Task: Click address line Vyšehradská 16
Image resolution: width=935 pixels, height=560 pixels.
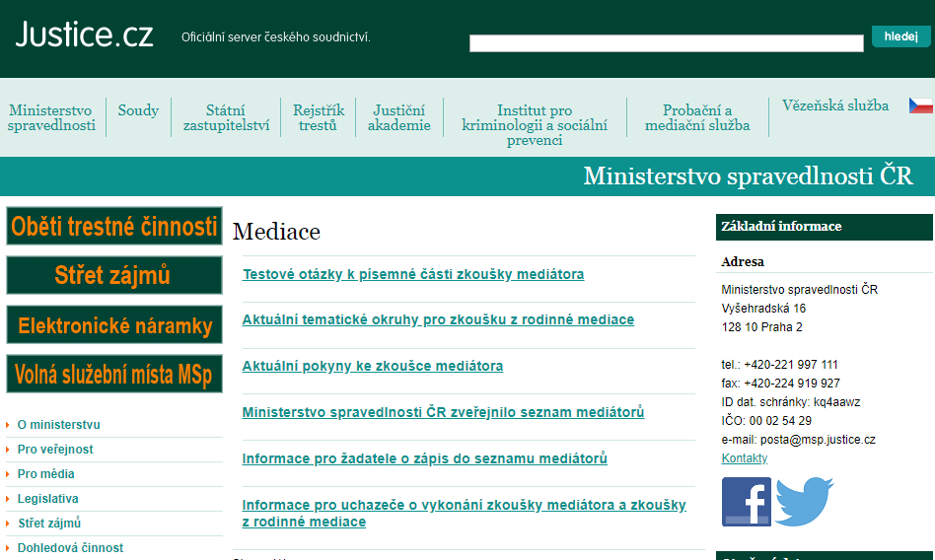Action: (763, 309)
